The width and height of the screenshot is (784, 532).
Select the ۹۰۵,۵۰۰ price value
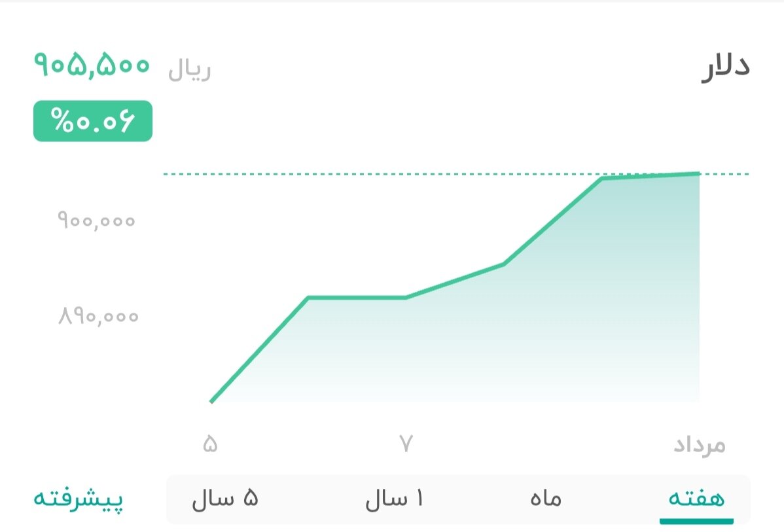click(92, 65)
